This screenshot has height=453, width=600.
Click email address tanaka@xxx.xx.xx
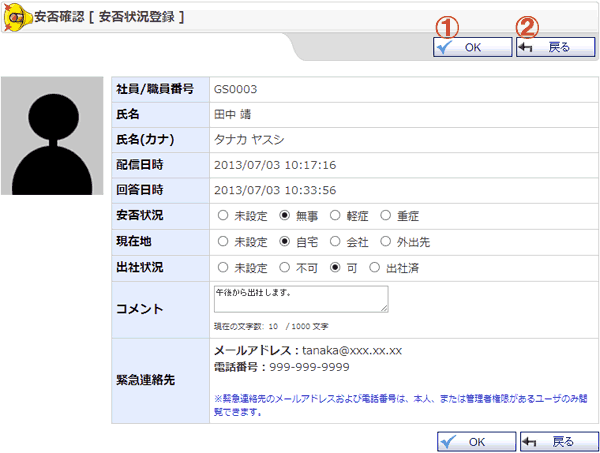[x=352, y=350]
